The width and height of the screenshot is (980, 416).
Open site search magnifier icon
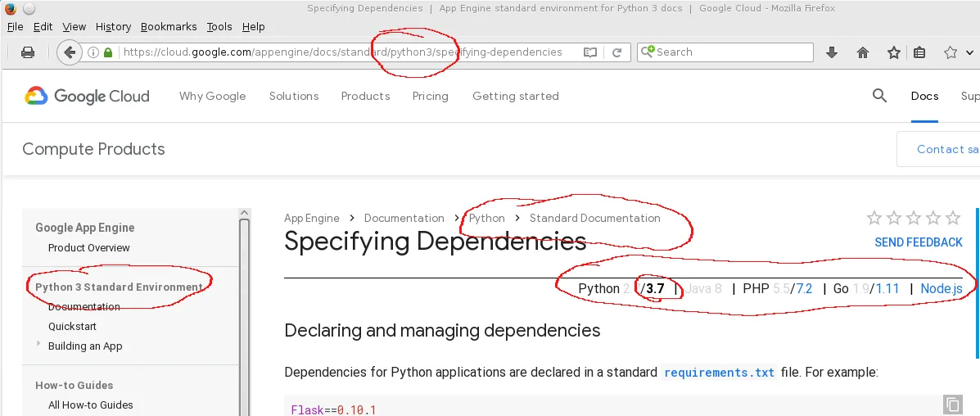(879, 96)
